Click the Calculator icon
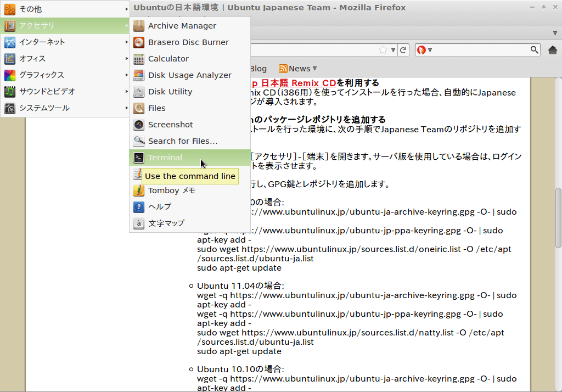 tap(139, 59)
